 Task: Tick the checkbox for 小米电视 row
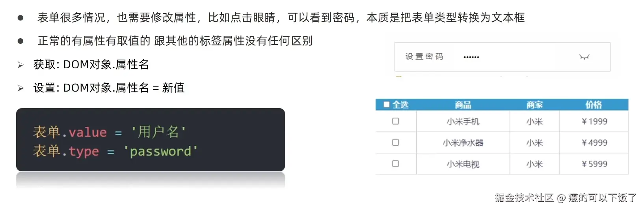click(396, 164)
